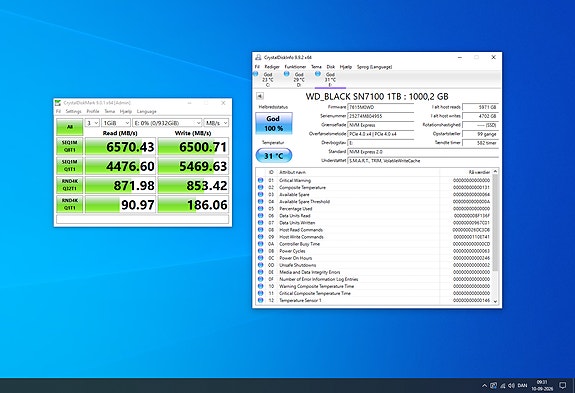575x393 pixels.
Task: Click the SMART list vertical scrollbar thumb
Action: (495, 223)
